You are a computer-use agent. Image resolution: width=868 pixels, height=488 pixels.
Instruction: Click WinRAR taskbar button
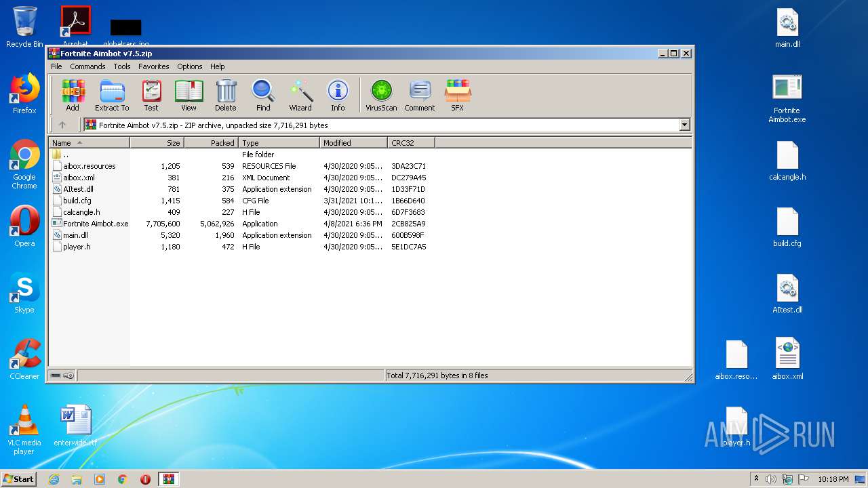pyautogui.click(x=168, y=479)
